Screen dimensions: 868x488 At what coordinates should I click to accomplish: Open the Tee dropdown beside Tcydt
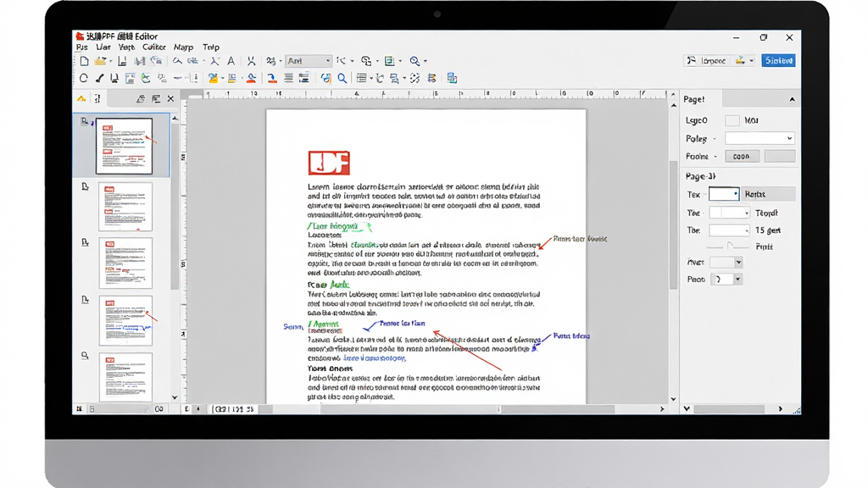pyautogui.click(x=730, y=213)
